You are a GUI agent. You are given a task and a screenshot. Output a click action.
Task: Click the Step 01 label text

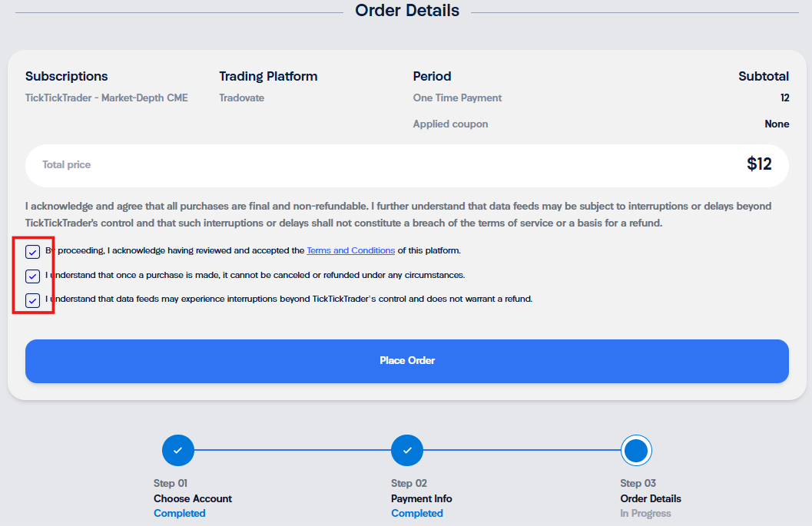(171, 483)
